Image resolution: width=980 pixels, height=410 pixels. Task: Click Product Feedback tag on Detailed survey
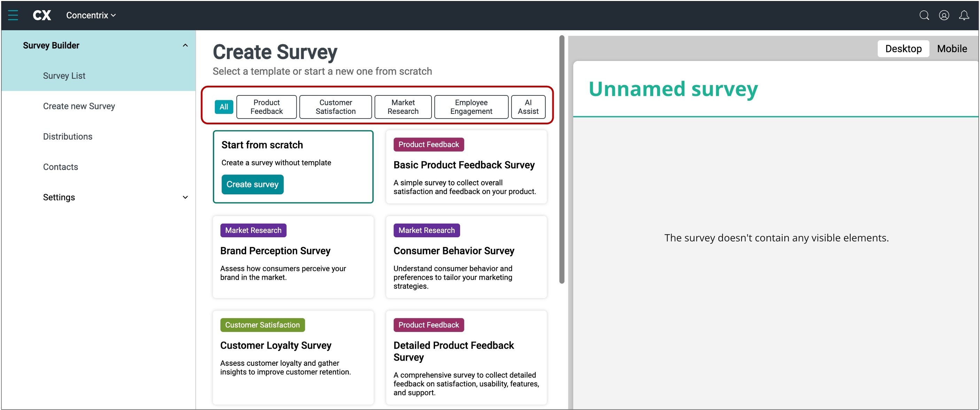click(x=428, y=325)
